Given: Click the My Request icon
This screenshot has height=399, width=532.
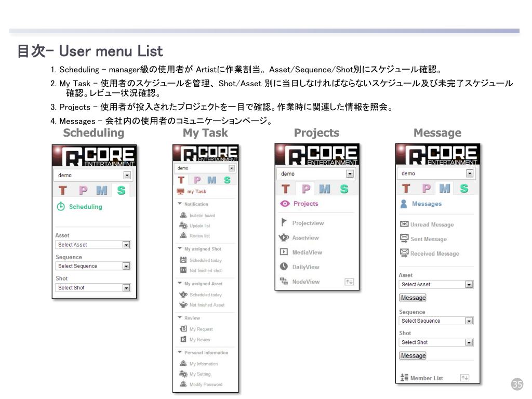Looking at the screenshot, I should click(x=183, y=329).
